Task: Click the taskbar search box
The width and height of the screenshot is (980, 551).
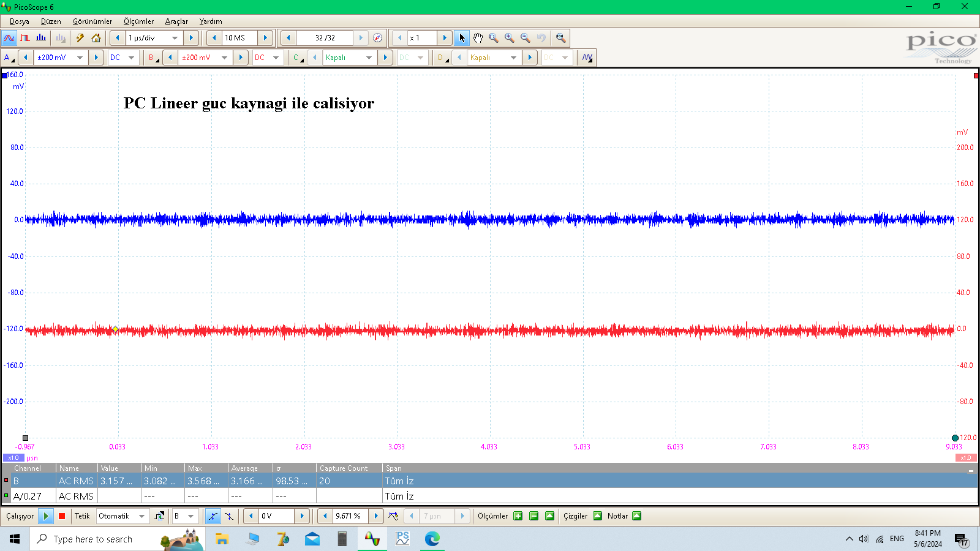Action: coord(118,539)
